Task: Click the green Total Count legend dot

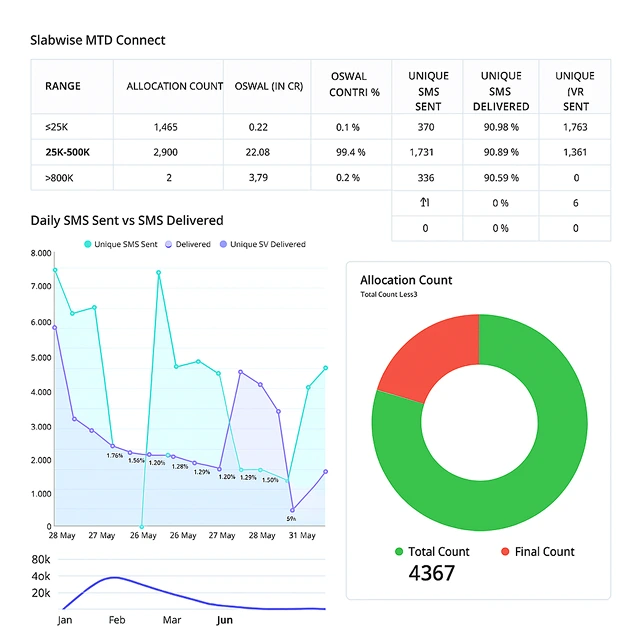Action: 399,552
